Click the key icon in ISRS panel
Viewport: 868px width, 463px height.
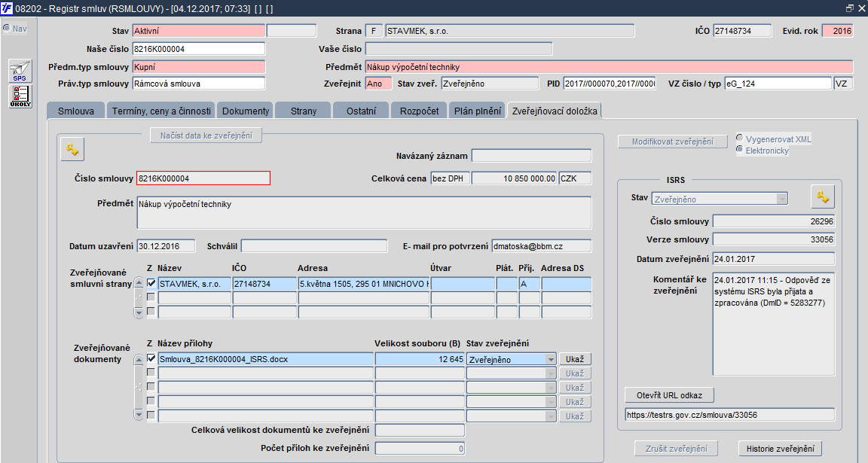pos(823,197)
